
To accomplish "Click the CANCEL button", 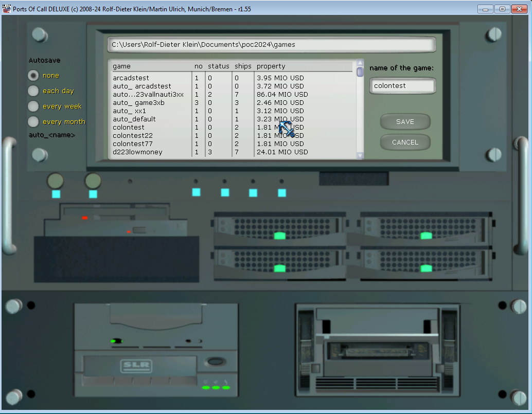I will pos(405,142).
